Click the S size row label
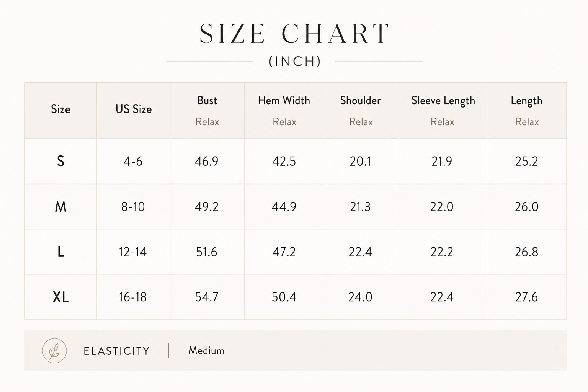 pos(60,161)
